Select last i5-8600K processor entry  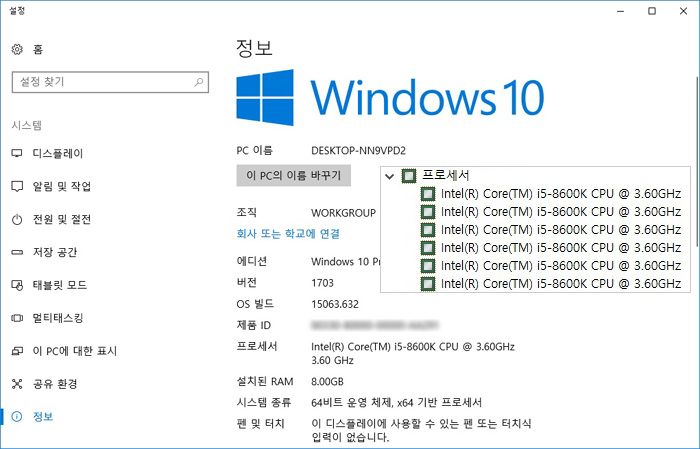click(551, 283)
